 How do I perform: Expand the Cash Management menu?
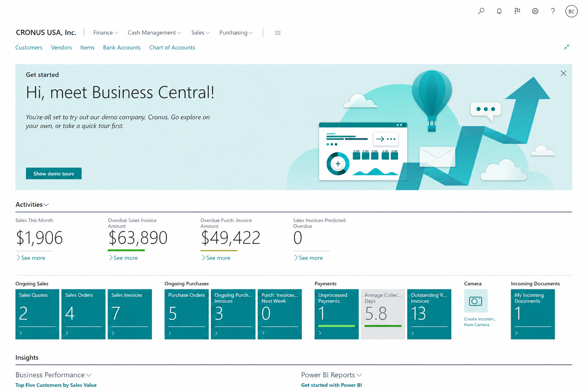click(154, 33)
